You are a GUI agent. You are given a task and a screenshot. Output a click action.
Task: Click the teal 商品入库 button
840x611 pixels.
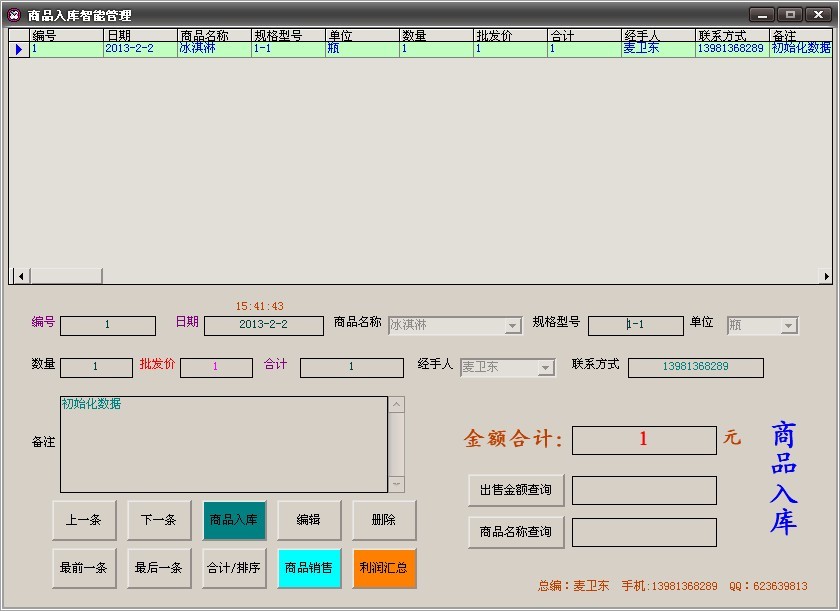click(x=234, y=520)
